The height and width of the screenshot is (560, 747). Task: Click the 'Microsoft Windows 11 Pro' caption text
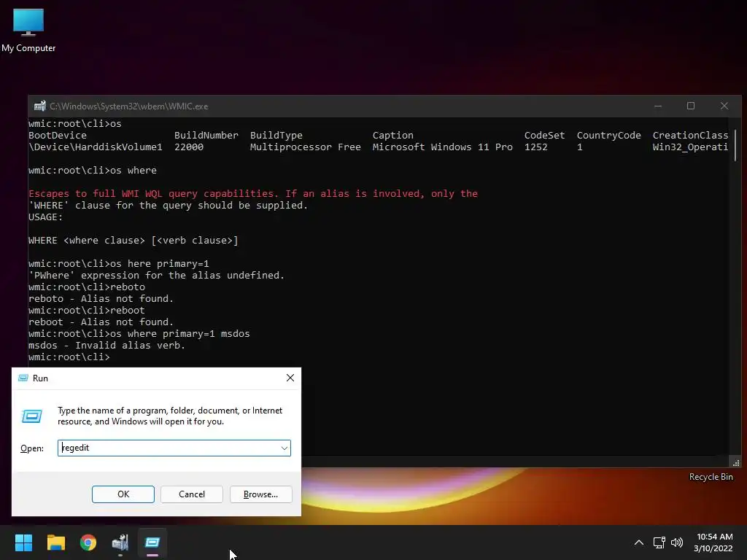443,147
